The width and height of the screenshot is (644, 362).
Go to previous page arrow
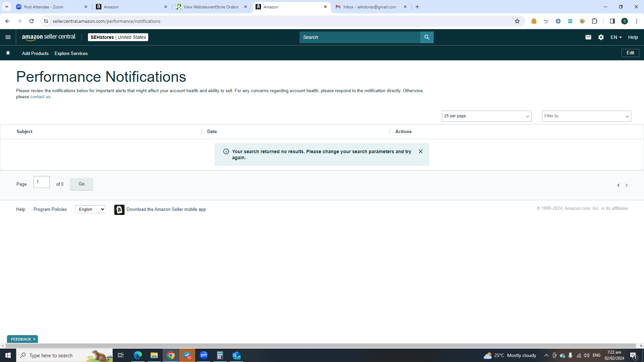click(x=619, y=185)
